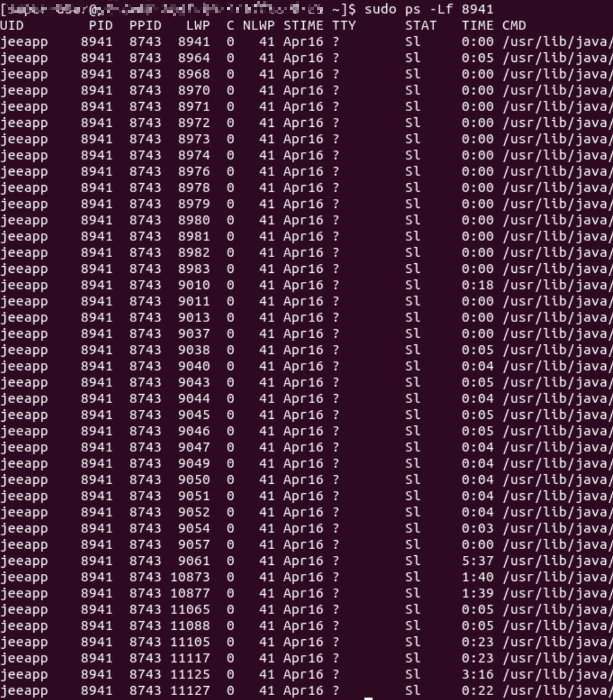This screenshot has height=700, width=613.
Task: Click the PPID column header
Action: (x=145, y=25)
